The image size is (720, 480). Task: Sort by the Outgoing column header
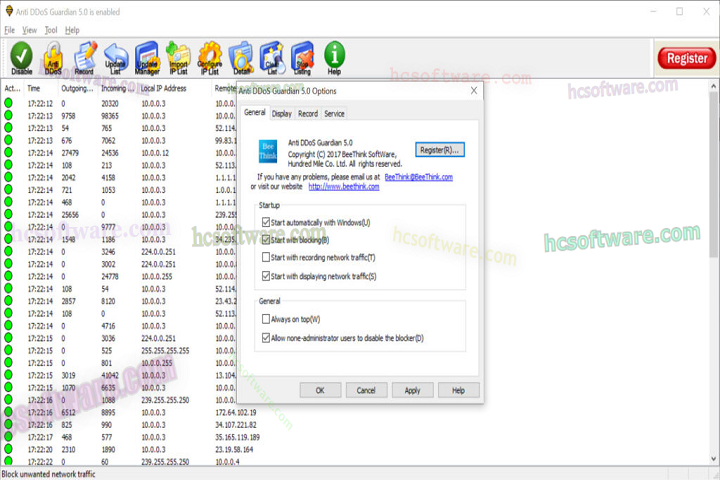(78, 88)
